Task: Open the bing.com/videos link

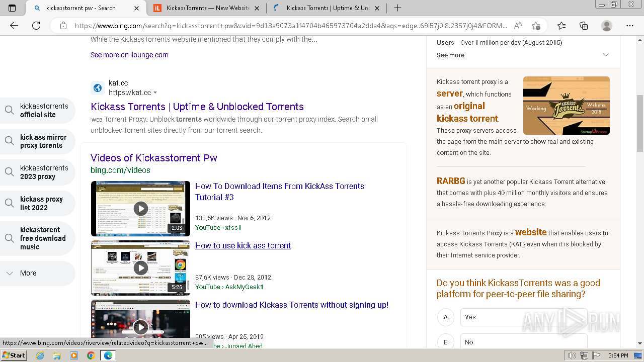Action: click(x=120, y=170)
